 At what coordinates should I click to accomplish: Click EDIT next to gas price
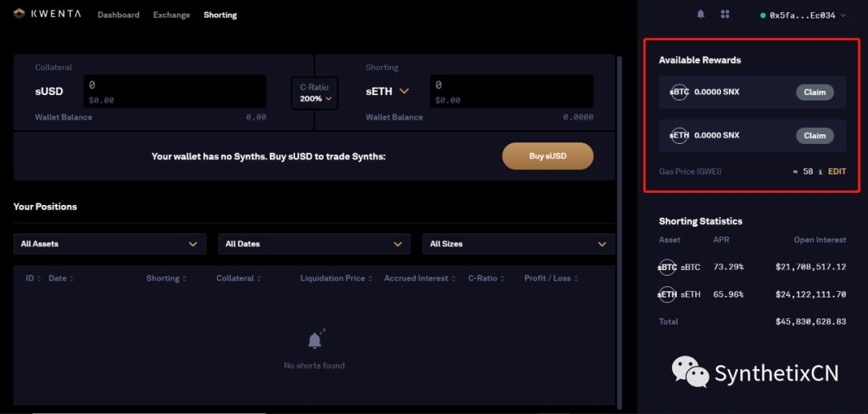[837, 171]
